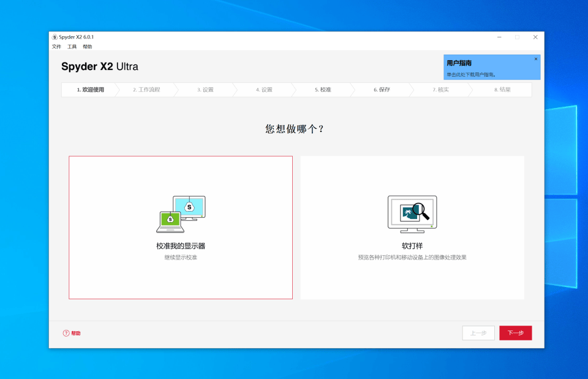
Task: Go to step 3. 设置
Action: tap(205, 90)
